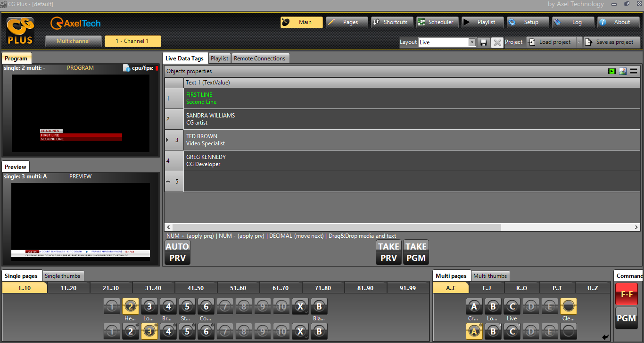644x343 pixels.
Task: Expand the Load project dropdown arrow
Action: pos(579,42)
